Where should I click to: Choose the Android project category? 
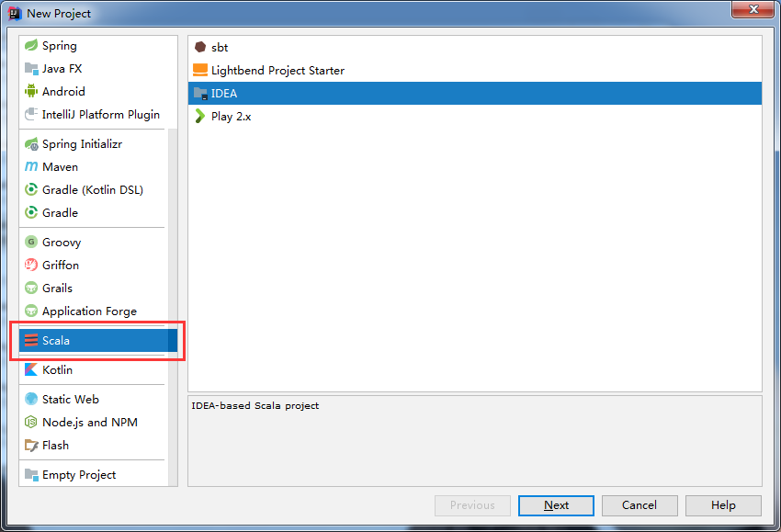pyautogui.click(x=63, y=92)
